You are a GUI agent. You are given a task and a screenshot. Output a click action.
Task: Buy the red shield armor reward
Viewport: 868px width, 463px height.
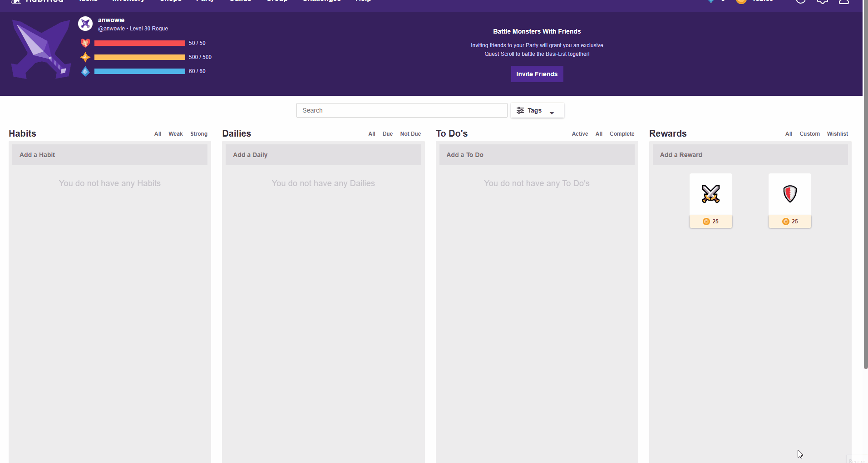(789, 200)
